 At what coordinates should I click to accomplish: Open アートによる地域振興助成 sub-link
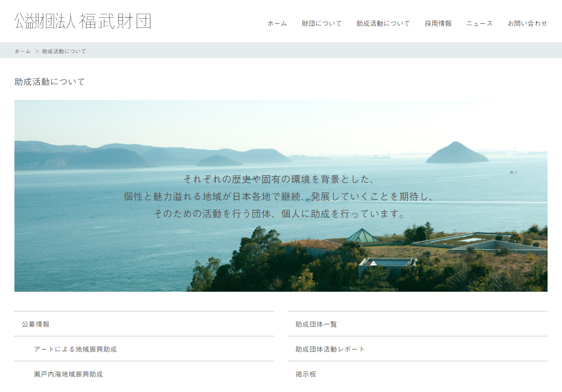tap(75, 349)
